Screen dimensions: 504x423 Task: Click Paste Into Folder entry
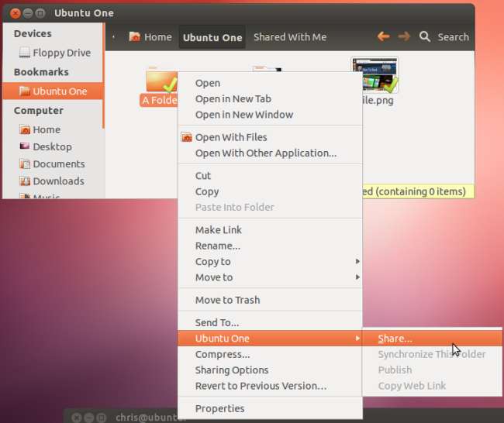click(270, 207)
